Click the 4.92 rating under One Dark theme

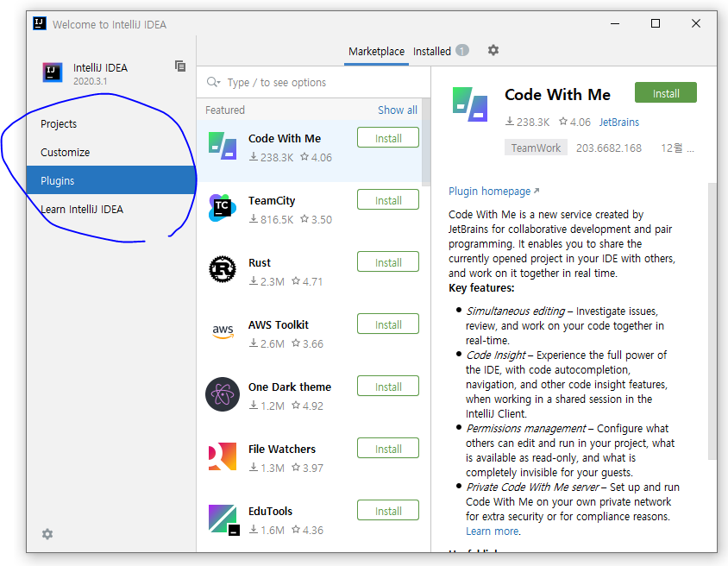coord(307,406)
